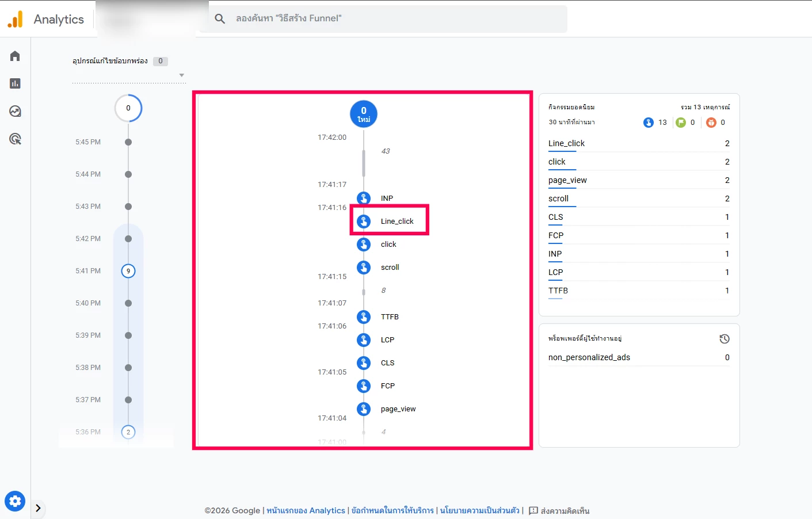Open Admin settings gear icon
The image size is (812, 519).
click(15, 501)
